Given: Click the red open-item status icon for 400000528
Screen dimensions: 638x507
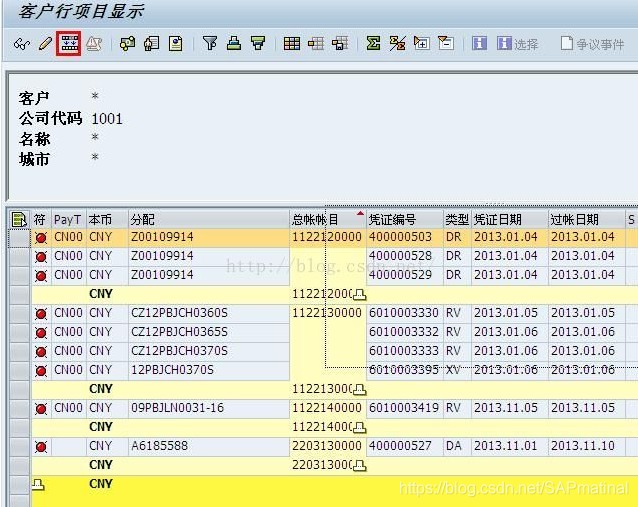Looking at the screenshot, I should coord(41,256).
